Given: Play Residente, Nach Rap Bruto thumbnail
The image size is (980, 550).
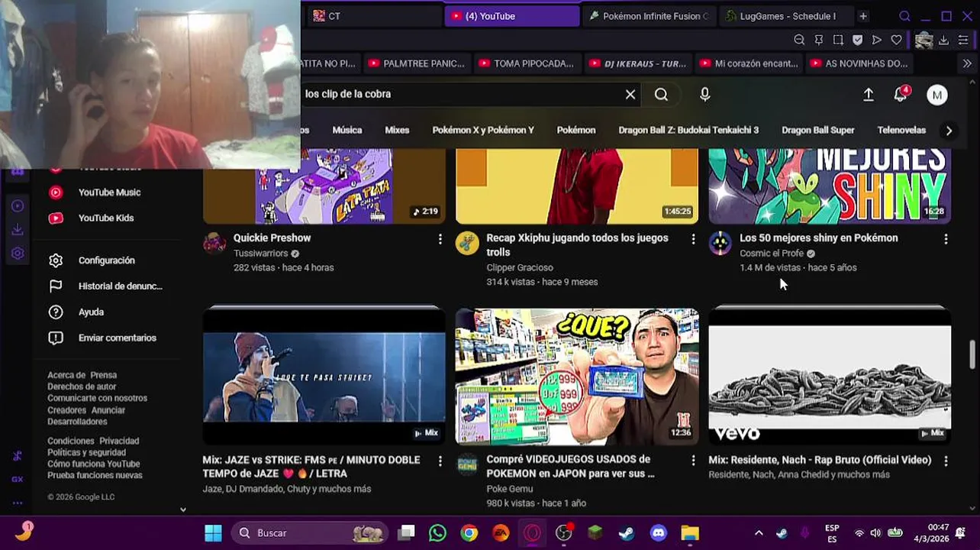Looking at the screenshot, I should 830,376.
